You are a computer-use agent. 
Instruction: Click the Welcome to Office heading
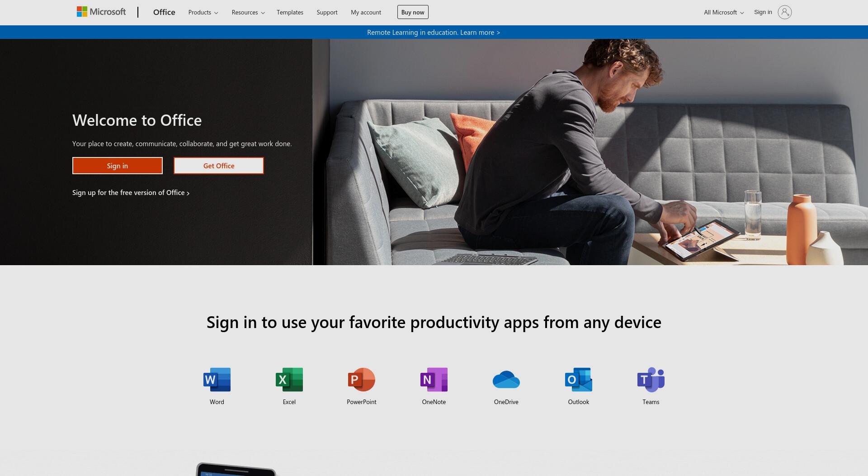(x=137, y=120)
